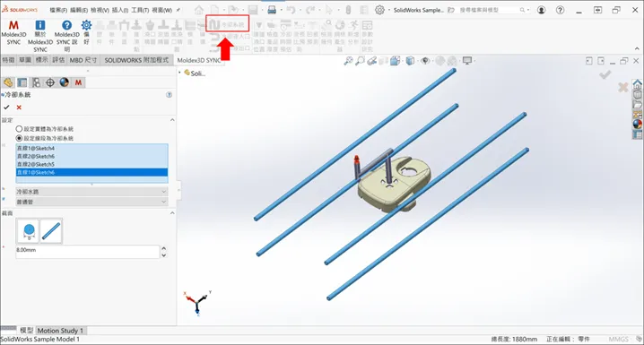The image size is (644, 345).
Task: Open the Edit (E) menu
Action: [x=79, y=10]
